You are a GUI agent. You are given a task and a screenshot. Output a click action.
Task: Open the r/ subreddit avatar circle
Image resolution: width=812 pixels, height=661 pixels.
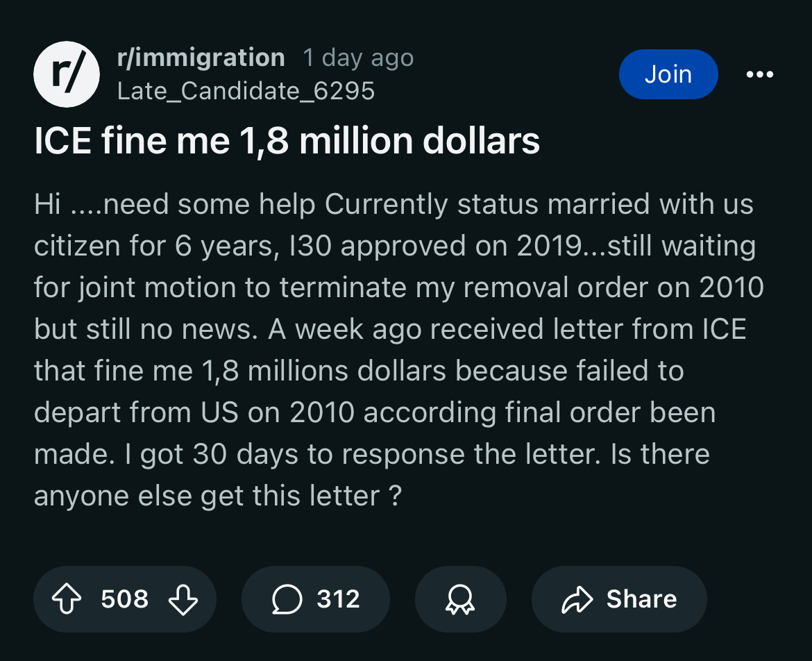tap(67, 74)
